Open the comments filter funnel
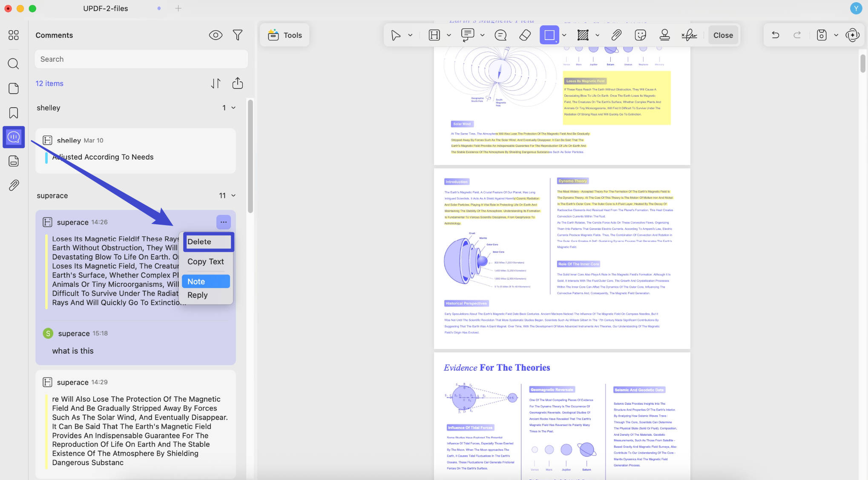The height and width of the screenshot is (480, 868). tap(238, 35)
